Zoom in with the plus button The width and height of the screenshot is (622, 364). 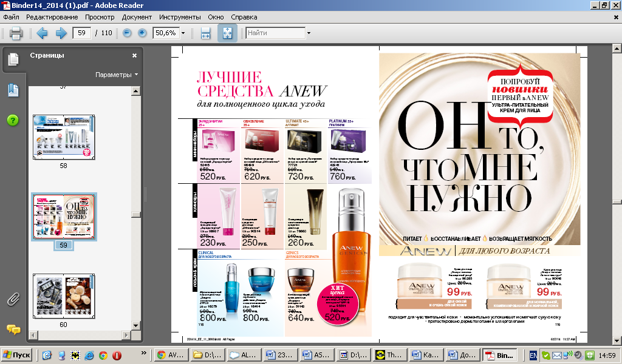click(x=142, y=33)
